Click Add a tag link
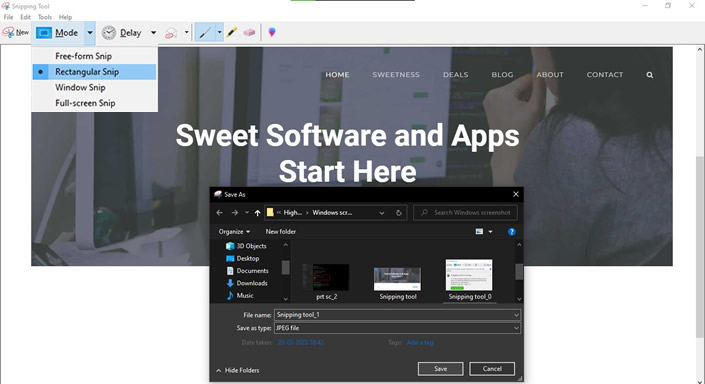 click(x=420, y=343)
